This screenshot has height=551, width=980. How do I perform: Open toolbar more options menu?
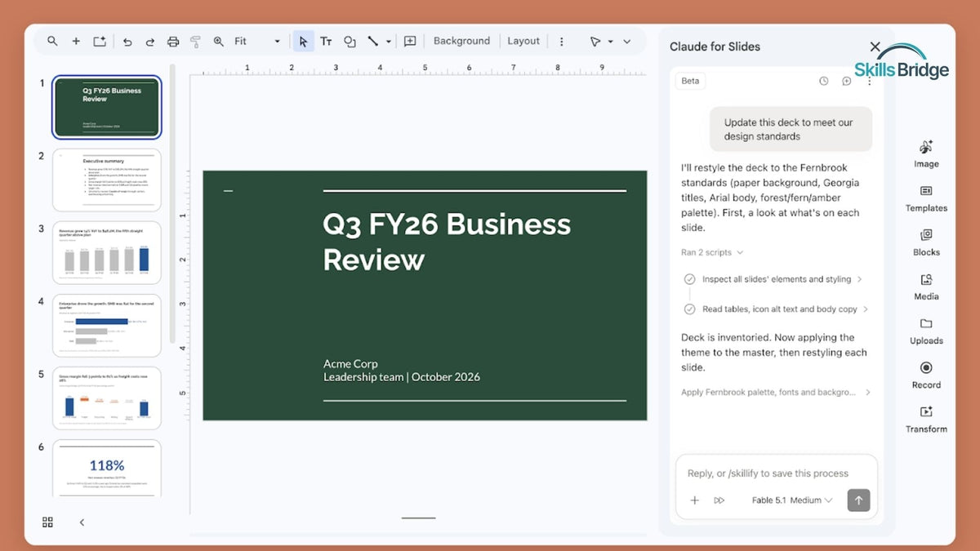coord(561,41)
